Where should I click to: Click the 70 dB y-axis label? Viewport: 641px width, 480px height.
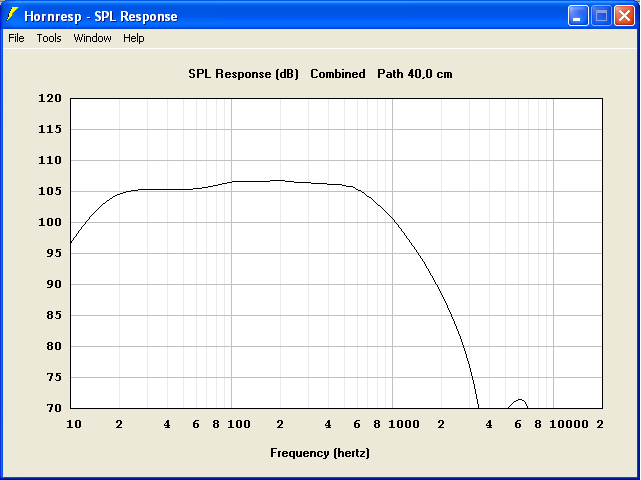point(53,408)
